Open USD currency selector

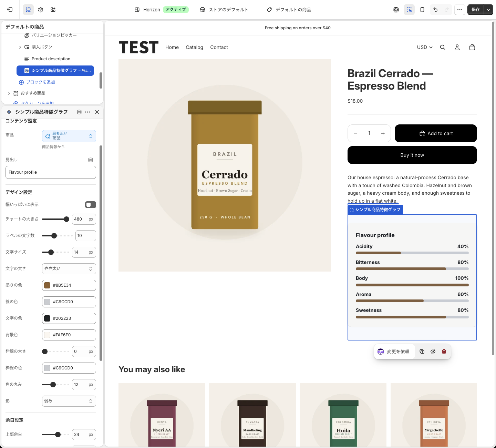coord(424,47)
